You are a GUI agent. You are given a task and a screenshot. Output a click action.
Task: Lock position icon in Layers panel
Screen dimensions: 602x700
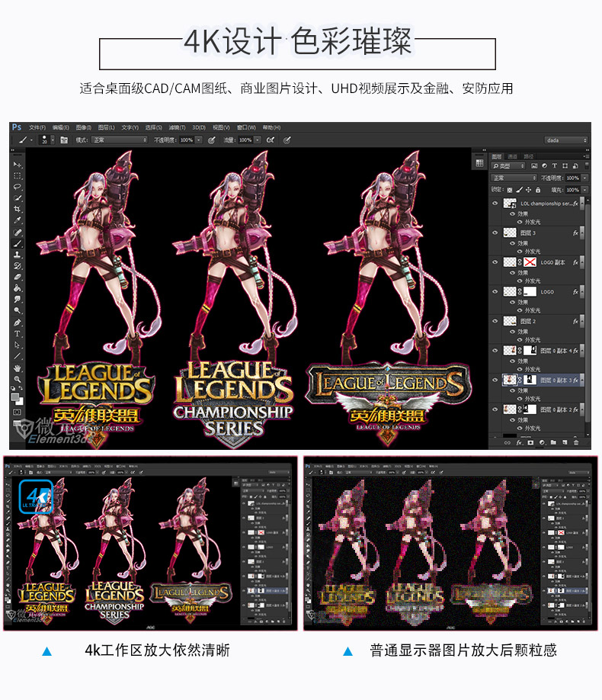tap(528, 190)
